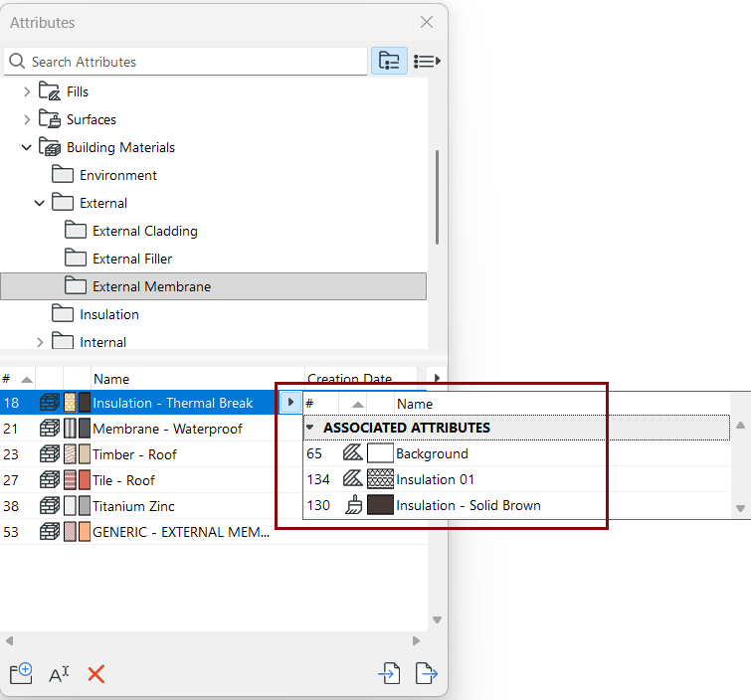Click the Thermal Break fill pattern swatch
This screenshot has width=751, height=700.
70,403
